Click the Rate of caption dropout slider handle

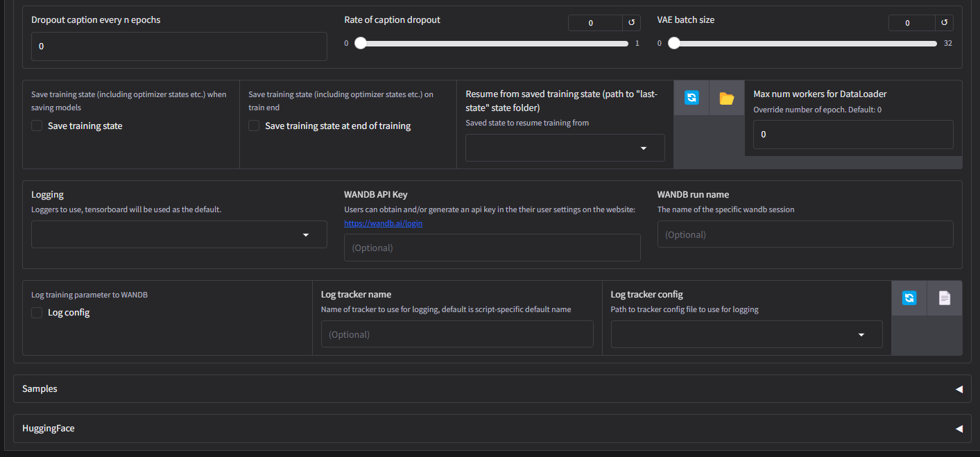(x=360, y=43)
